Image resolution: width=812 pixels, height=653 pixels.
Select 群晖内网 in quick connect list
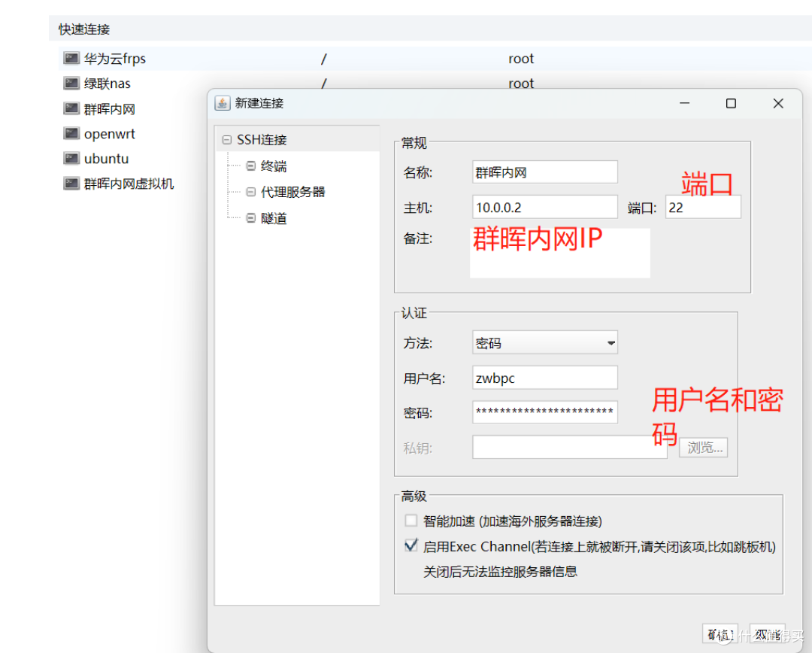point(109,109)
